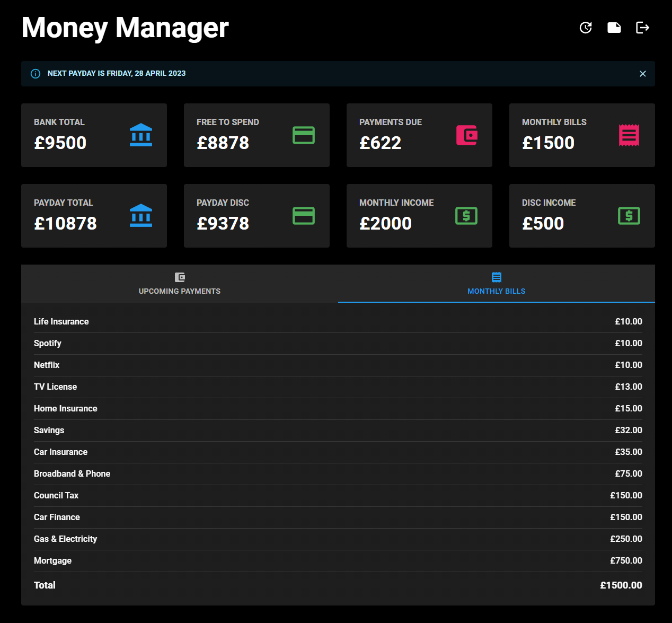Click the next payday banner text

coord(117,74)
